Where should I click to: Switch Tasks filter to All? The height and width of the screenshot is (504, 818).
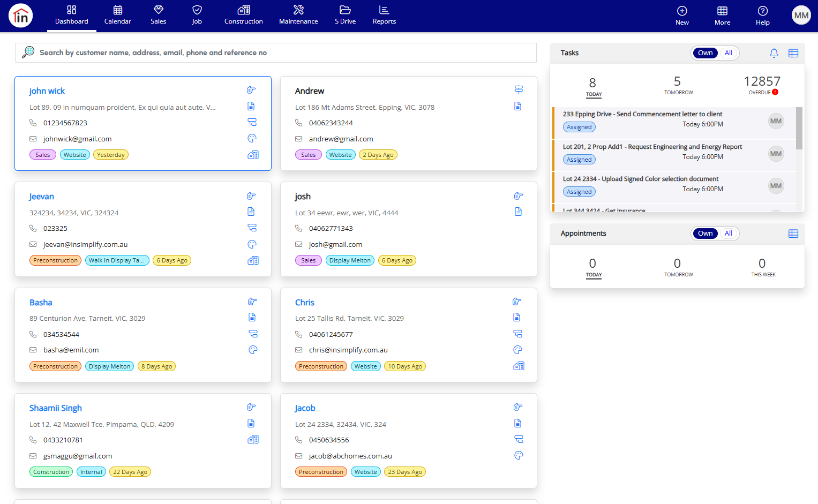click(728, 53)
